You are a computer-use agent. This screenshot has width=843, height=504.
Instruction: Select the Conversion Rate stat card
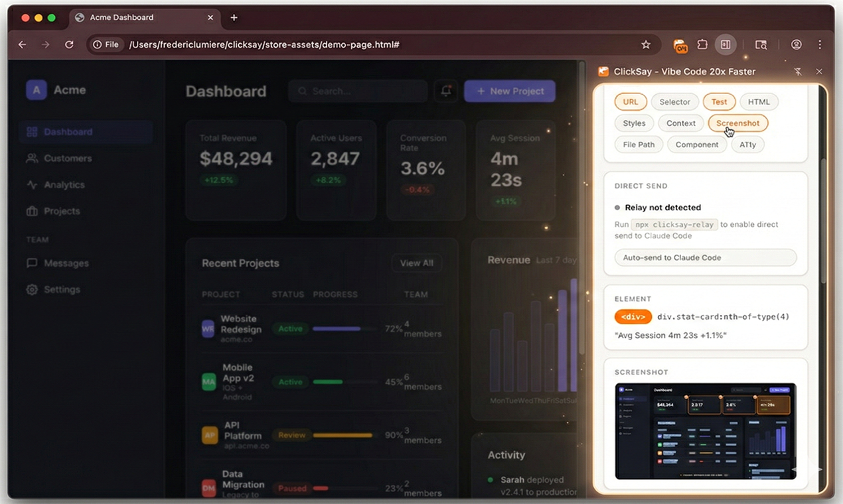(x=426, y=170)
